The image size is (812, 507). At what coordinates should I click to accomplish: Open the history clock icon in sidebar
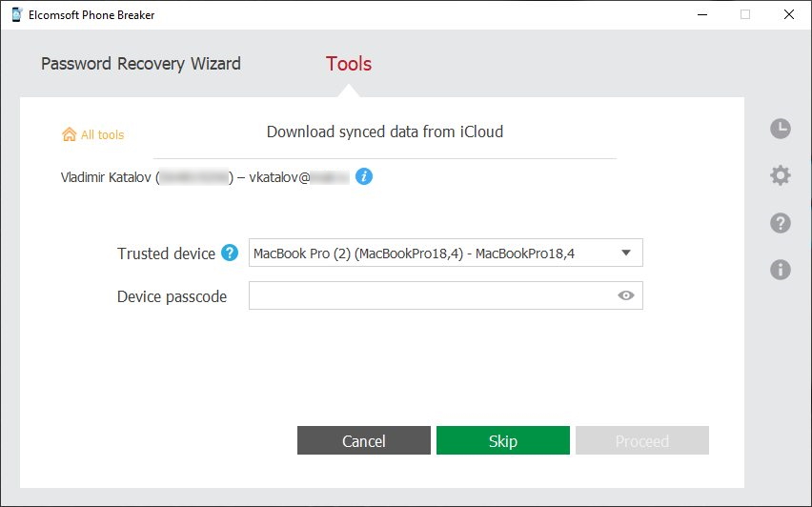(x=780, y=129)
